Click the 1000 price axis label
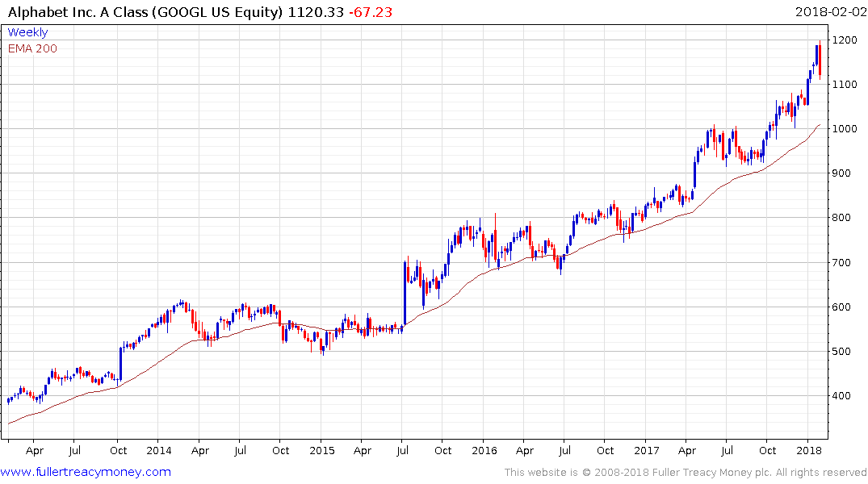 point(845,129)
